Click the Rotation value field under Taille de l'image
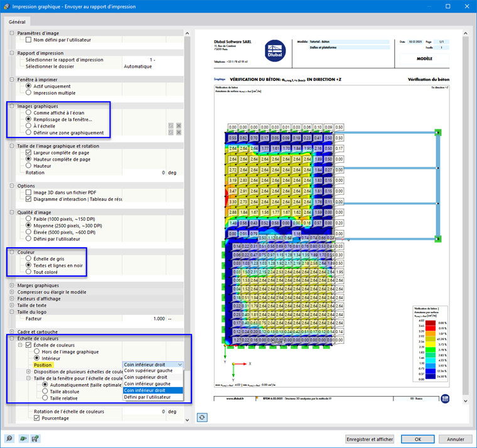Viewport: 477px width, 448px height. click(x=144, y=173)
